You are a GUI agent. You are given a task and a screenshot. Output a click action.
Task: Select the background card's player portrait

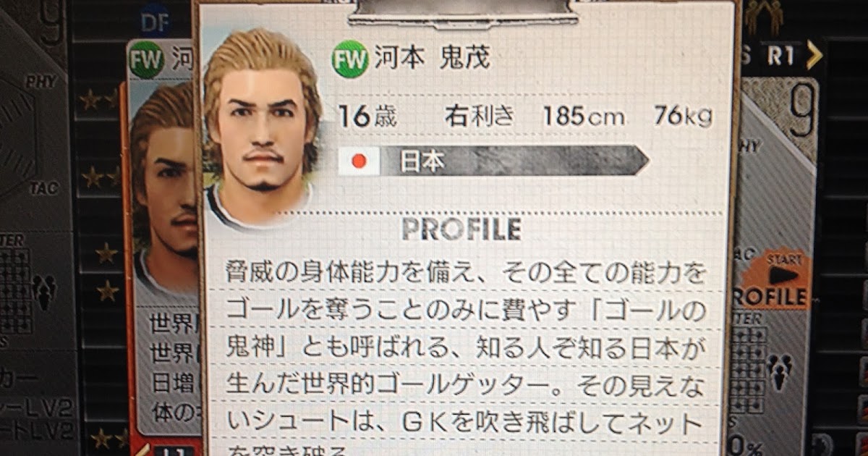pos(163,188)
